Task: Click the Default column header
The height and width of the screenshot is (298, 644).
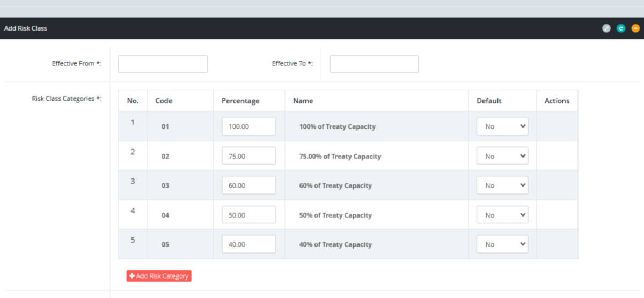Action: (x=489, y=101)
